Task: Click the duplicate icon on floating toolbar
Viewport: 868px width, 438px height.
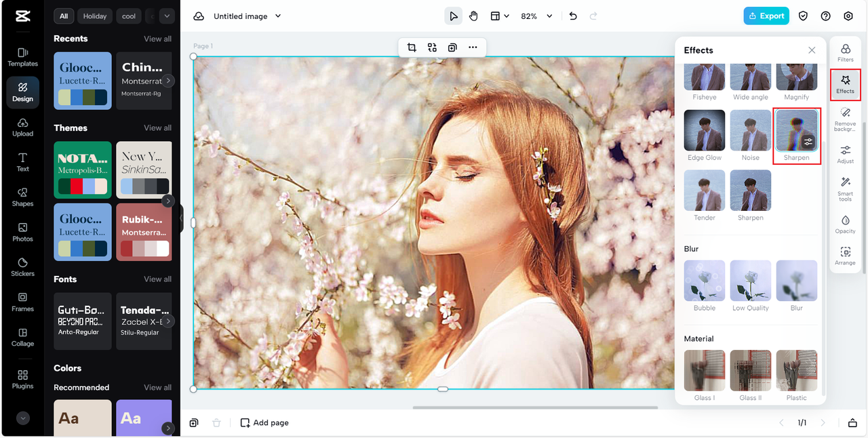Action: point(452,47)
